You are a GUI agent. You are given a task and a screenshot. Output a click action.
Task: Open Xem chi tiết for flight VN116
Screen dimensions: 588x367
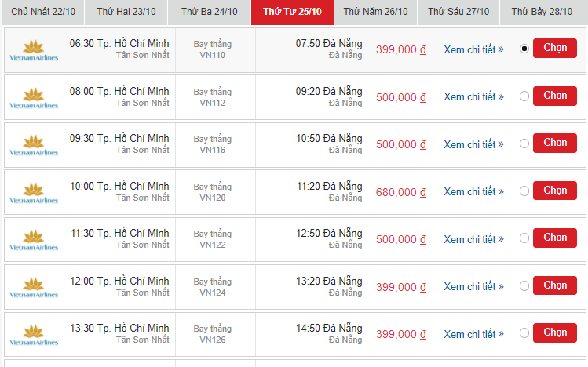(473, 144)
